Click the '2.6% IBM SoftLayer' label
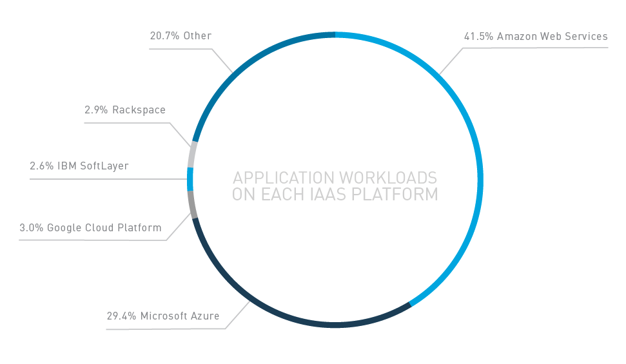Viewport: 626px width, 364px height. 79,166
